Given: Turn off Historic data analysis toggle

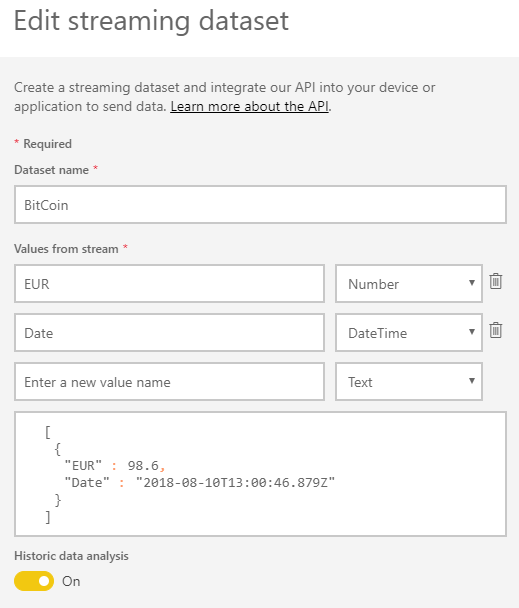Looking at the screenshot, I should coord(34,581).
